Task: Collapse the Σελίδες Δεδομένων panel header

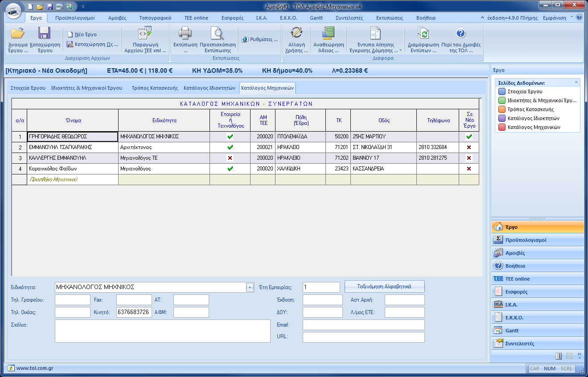Action: 537,83
